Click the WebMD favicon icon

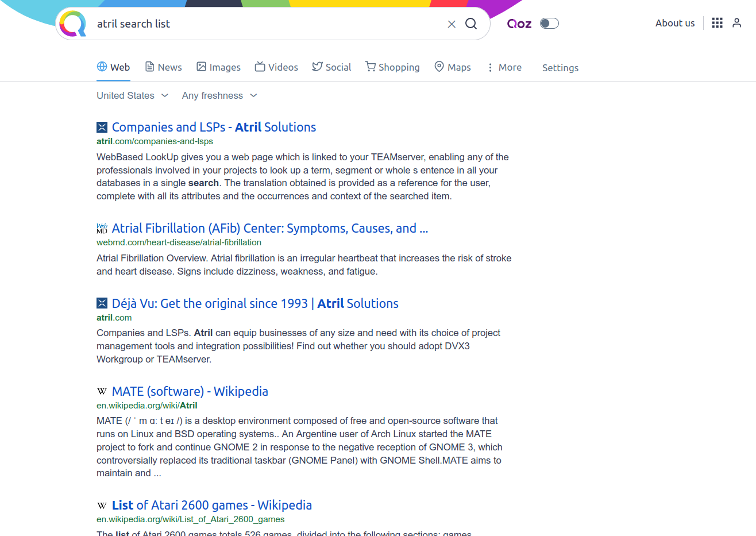[102, 228]
